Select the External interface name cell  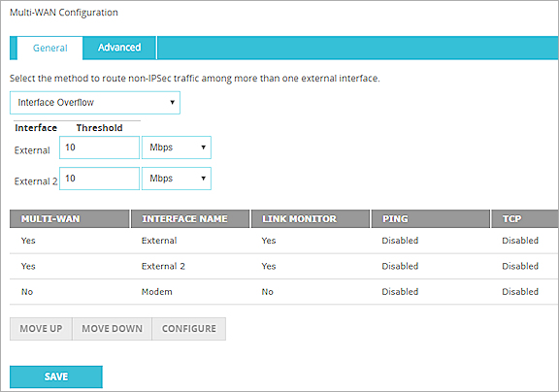159,241
